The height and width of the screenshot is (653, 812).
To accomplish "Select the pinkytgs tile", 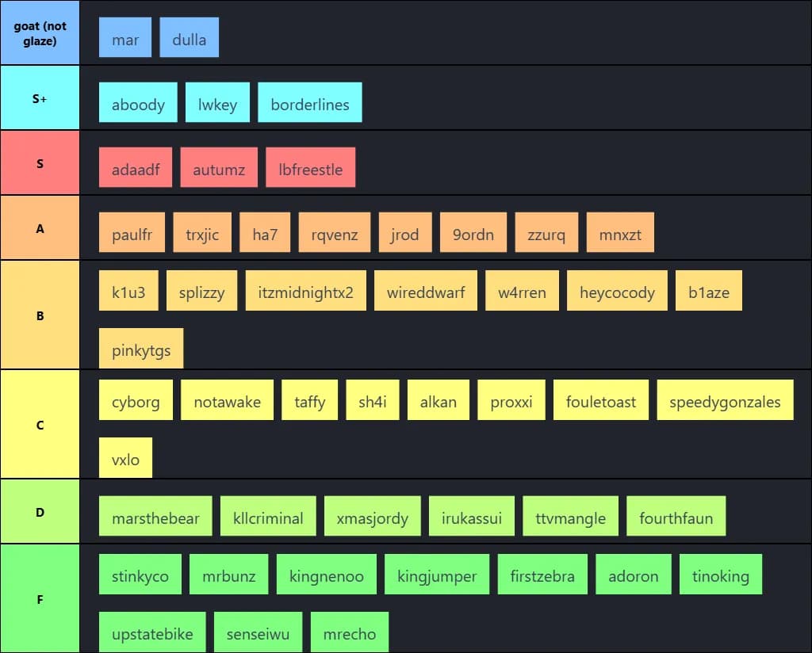I will [x=140, y=348].
